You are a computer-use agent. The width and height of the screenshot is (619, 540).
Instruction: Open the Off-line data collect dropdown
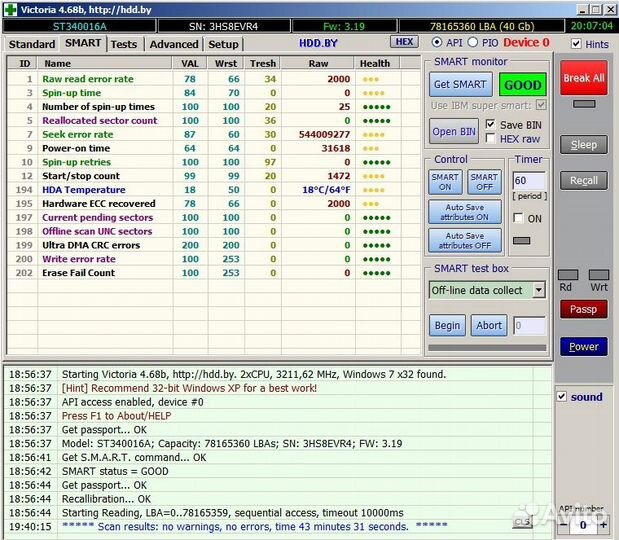coord(538,290)
